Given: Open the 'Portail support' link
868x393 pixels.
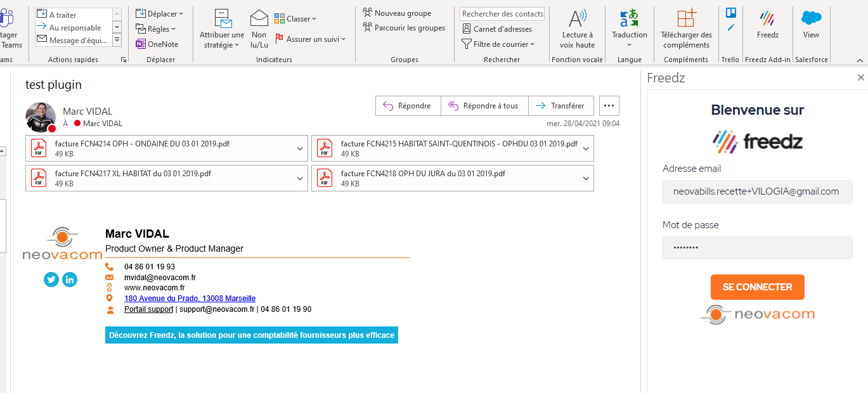Looking at the screenshot, I should coord(148,309).
